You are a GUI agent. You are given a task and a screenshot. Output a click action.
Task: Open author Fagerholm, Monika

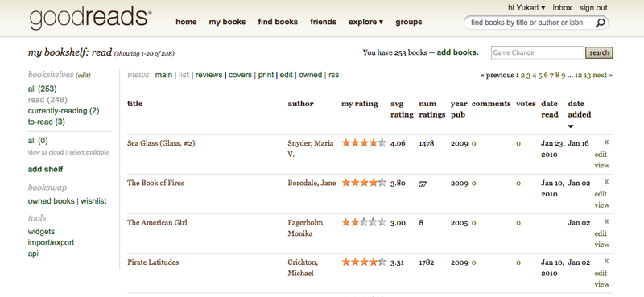tap(306, 228)
